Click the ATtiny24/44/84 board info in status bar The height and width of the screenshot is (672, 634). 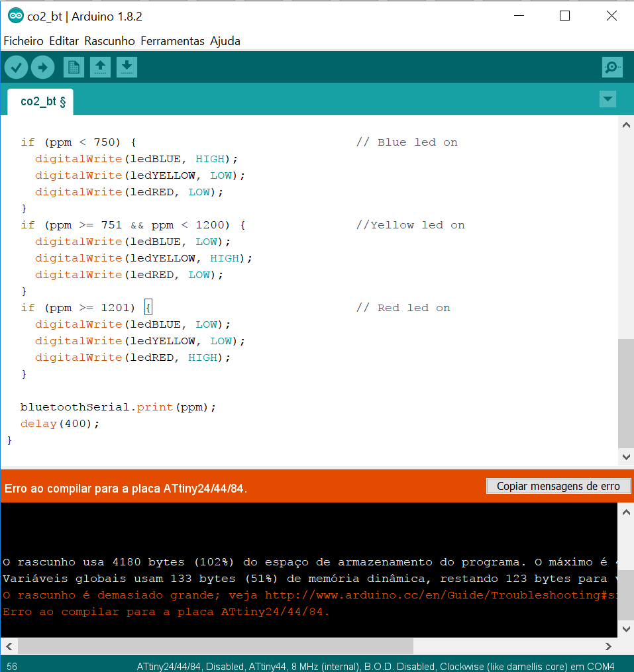pyautogui.click(x=376, y=667)
